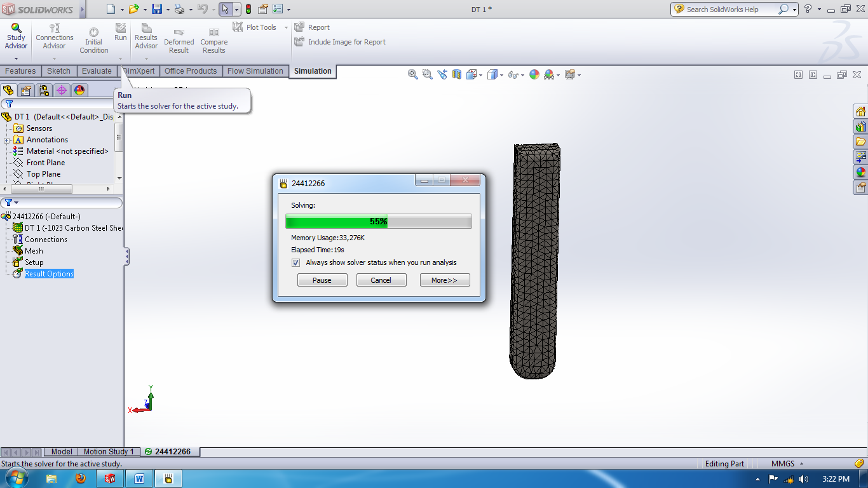Uncheck Always show solver status option
Screen dimensions: 868x488
[x=296, y=262]
